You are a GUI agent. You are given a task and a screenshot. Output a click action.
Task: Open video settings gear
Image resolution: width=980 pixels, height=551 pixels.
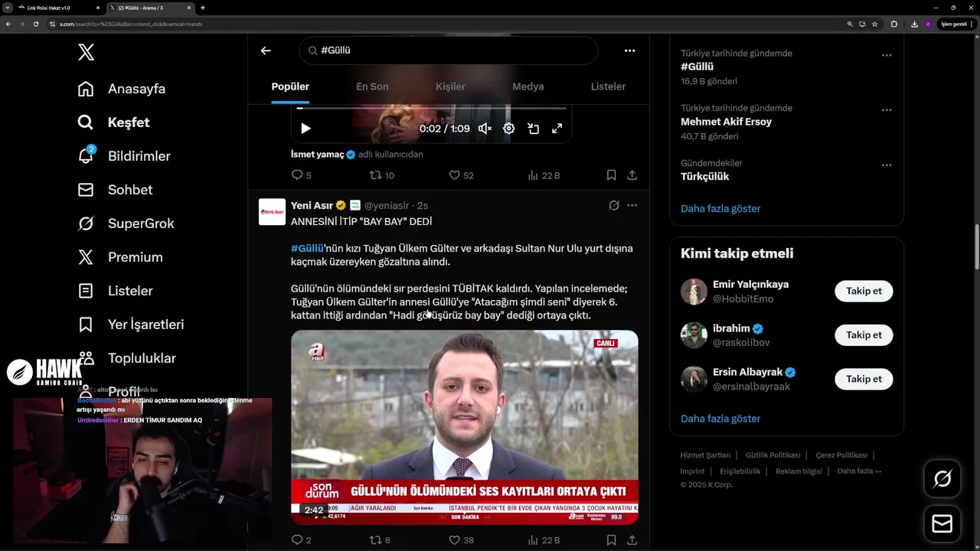pyautogui.click(x=508, y=129)
